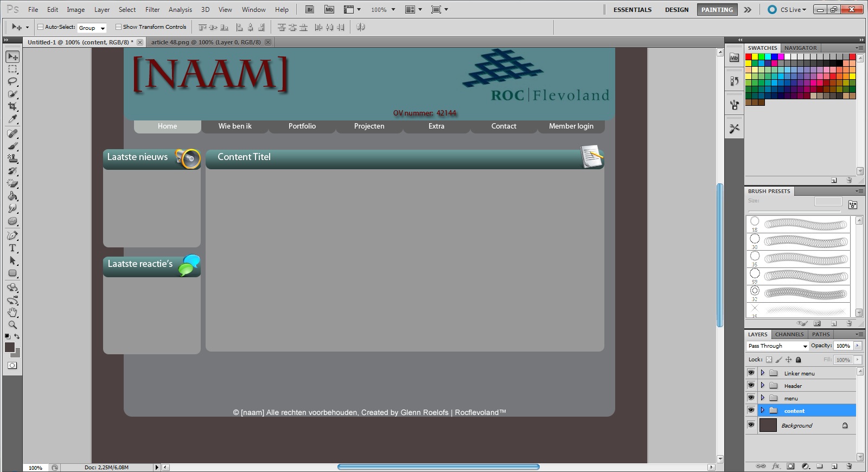Switch to the Essentials workspace
This screenshot has height=472, width=868.
point(632,9)
